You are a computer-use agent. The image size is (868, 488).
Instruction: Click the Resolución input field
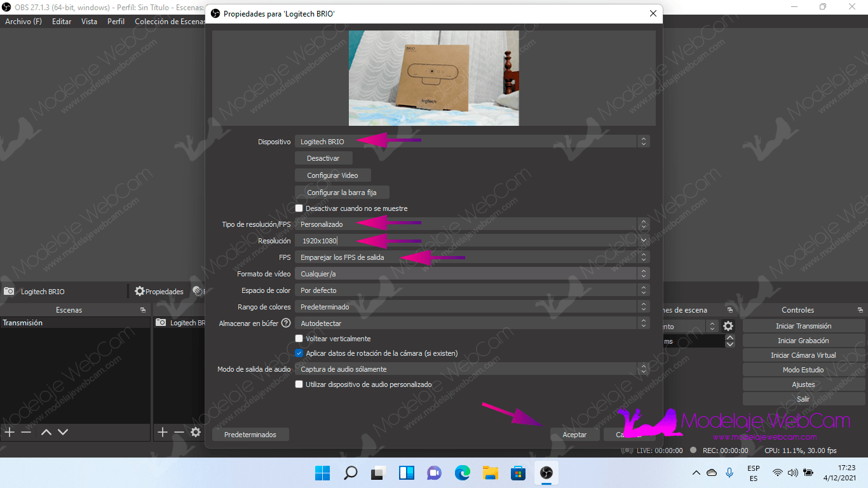coord(466,241)
